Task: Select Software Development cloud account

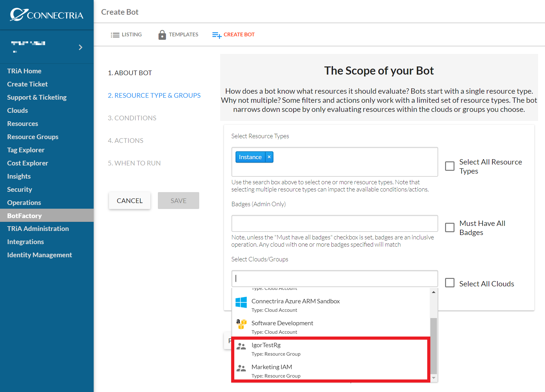Action: pyautogui.click(x=331, y=327)
